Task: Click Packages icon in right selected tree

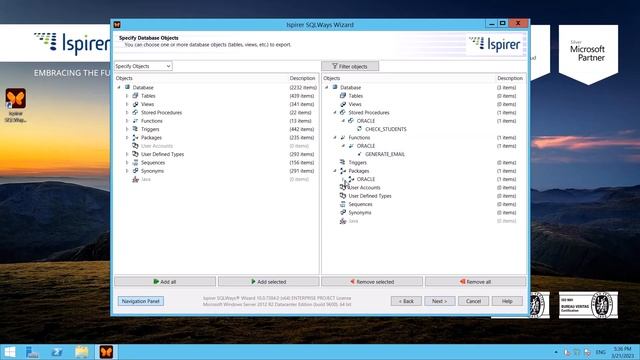Action: 343,171
